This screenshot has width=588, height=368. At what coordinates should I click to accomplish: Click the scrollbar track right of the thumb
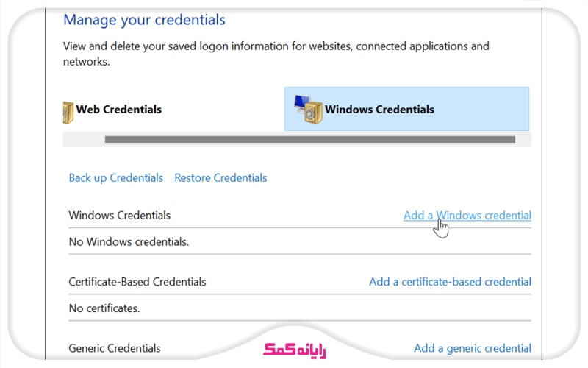click(523, 139)
